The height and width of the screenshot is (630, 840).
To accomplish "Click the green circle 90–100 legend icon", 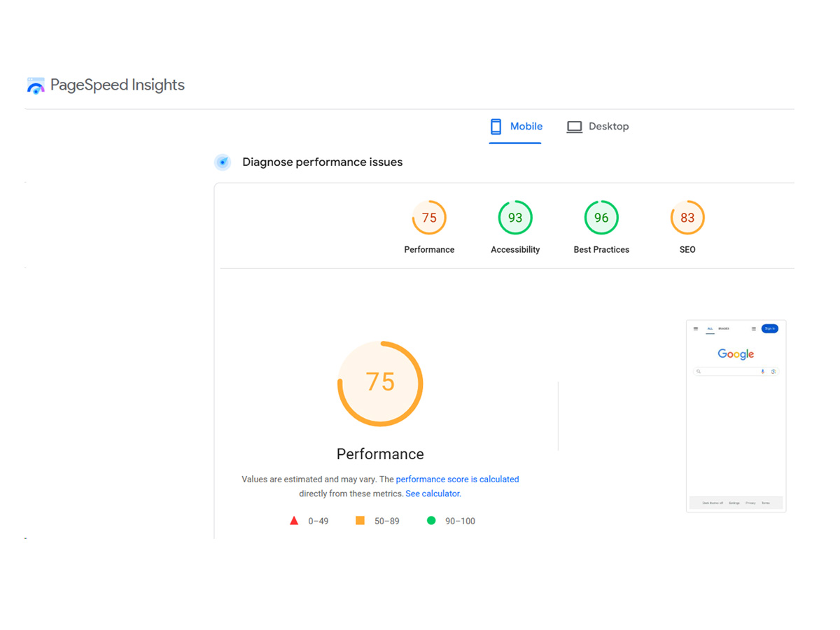I will [431, 521].
